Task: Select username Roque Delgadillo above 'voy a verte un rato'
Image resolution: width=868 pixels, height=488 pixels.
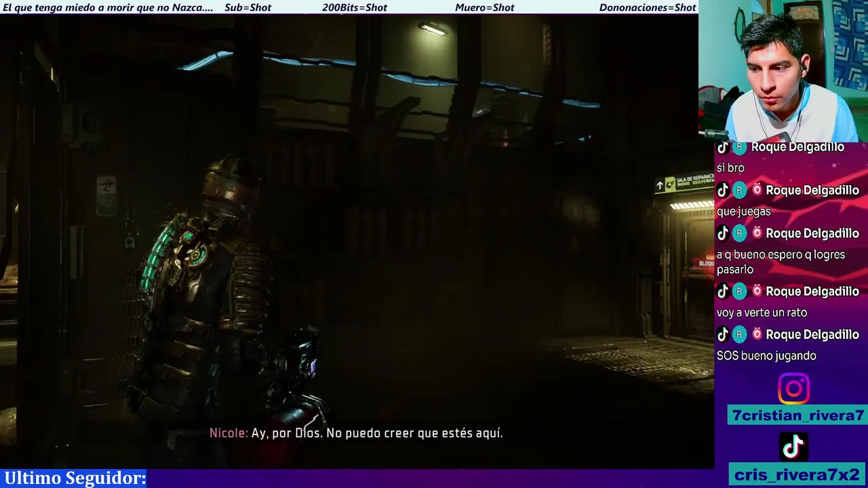Action: tap(812, 291)
